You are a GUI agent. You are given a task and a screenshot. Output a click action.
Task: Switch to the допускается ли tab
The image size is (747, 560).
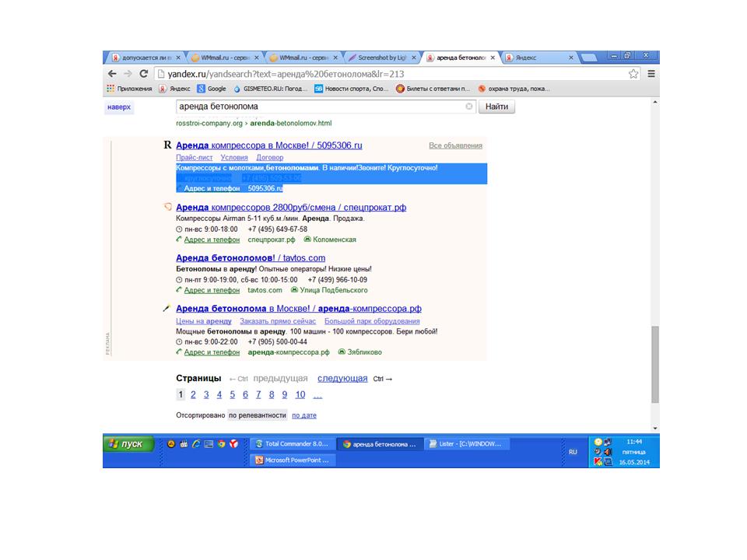click(x=146, y=58)
